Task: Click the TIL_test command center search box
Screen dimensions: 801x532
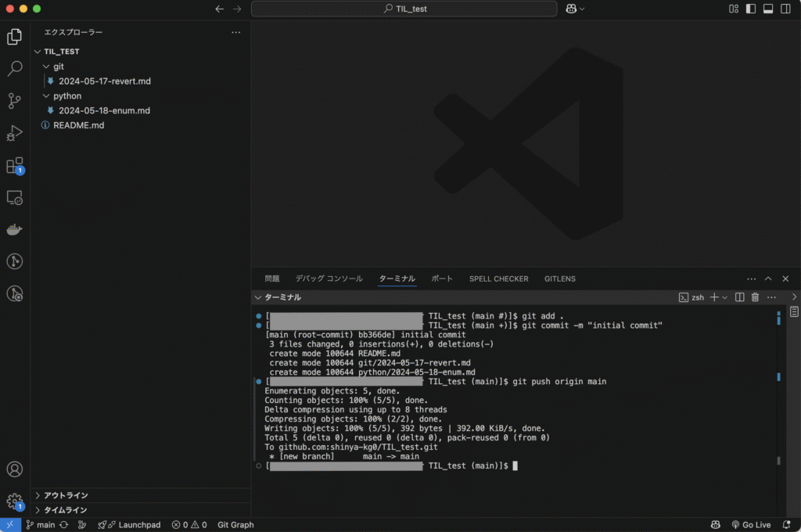Action: (x=404, y=9)
